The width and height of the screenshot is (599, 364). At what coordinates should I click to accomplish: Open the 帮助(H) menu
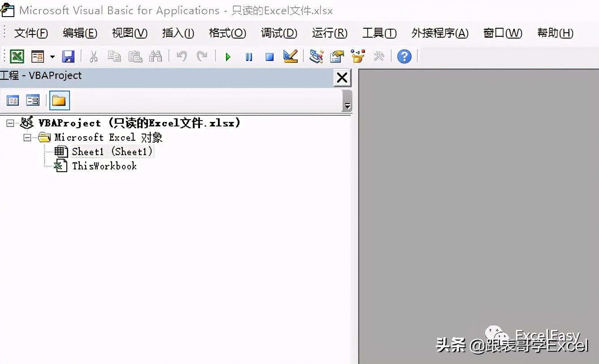[555, 33]
